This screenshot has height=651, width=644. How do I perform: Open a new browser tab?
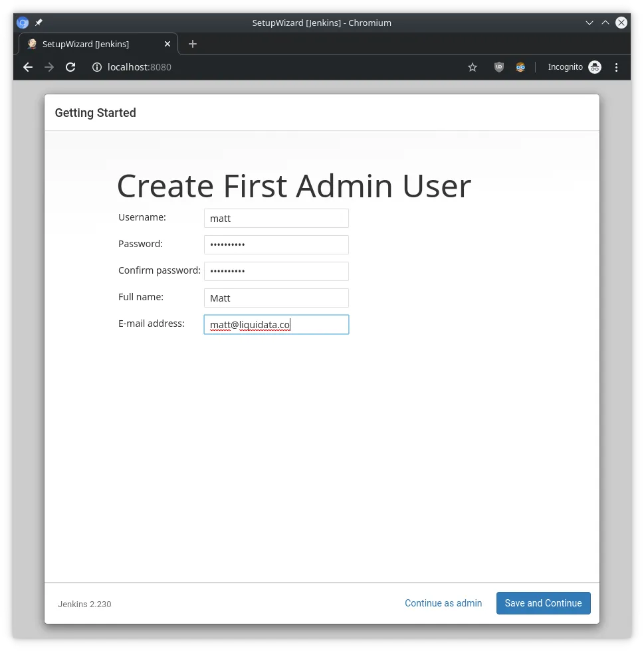pyautogui.click(x=192, y=44)
